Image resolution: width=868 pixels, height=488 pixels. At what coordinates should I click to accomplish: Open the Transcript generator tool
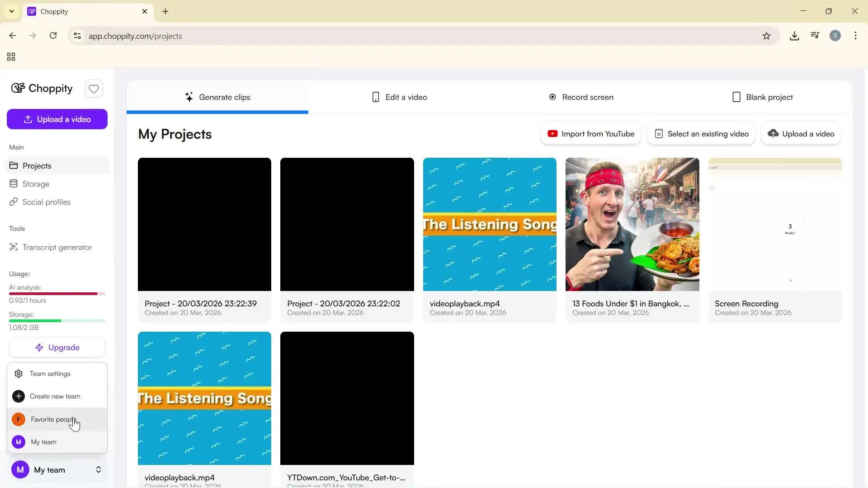point(57,247)
